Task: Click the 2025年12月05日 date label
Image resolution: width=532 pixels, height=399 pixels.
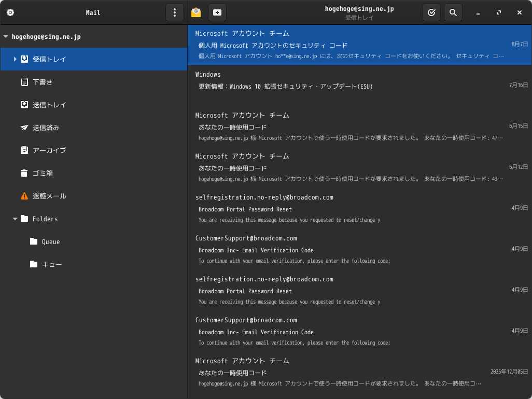Action: point(509,372)
